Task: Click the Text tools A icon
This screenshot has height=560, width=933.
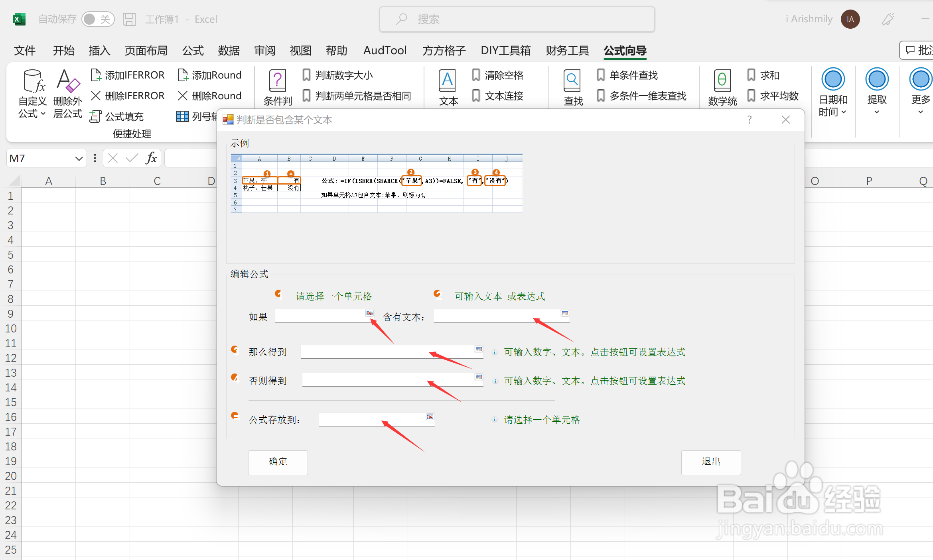Action: 447,81
